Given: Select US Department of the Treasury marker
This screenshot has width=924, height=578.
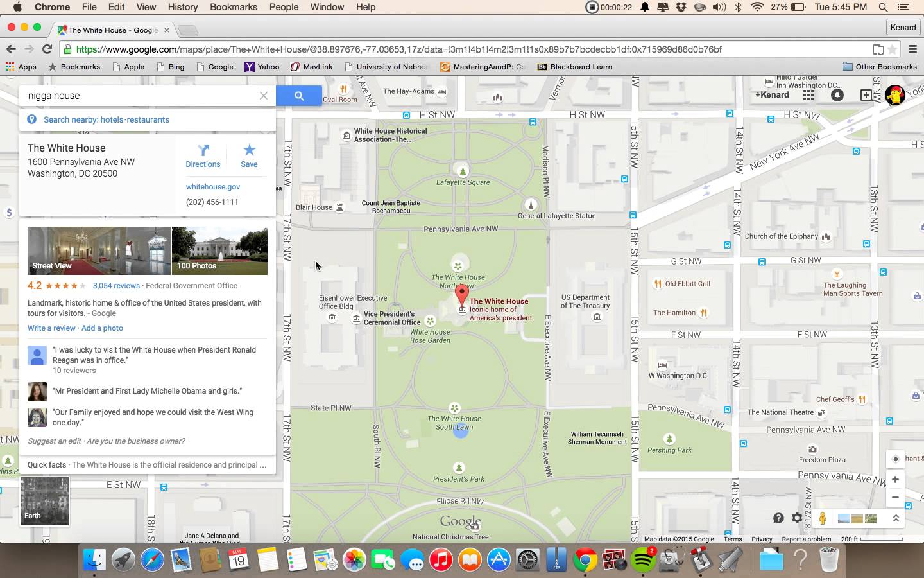Looking at the screenshot, I should tap(597, 317).
